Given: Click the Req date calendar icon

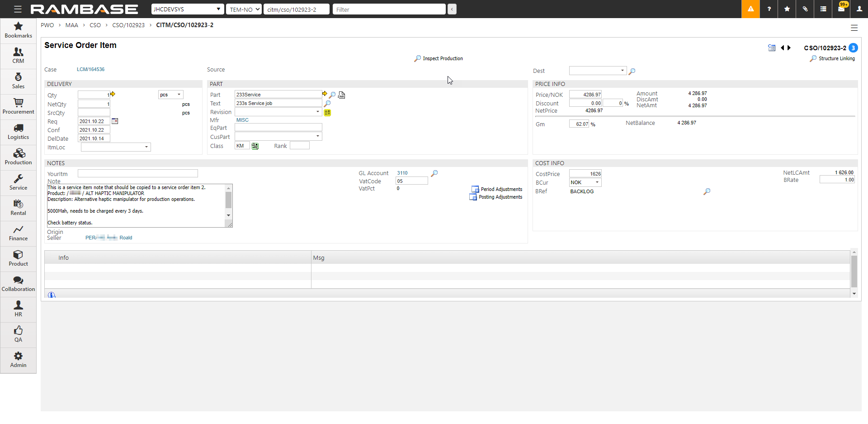Looking at the screenshot, I should 115,121.
